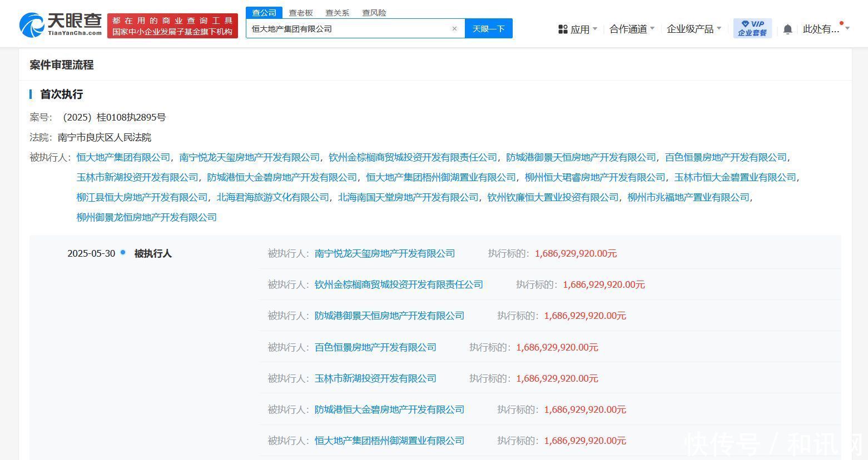Open 柳州御景龙恒房地产开发有限公司 link

coord(147,217)
